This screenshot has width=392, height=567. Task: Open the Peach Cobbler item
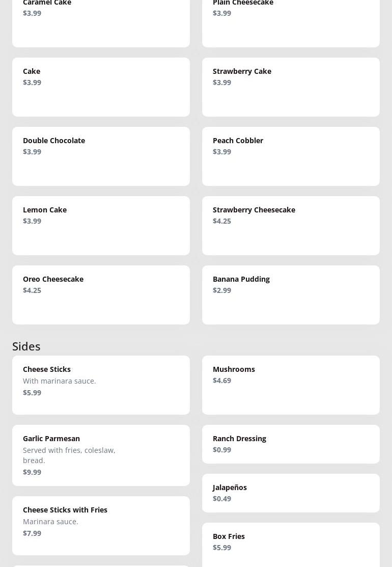[291, 156]
